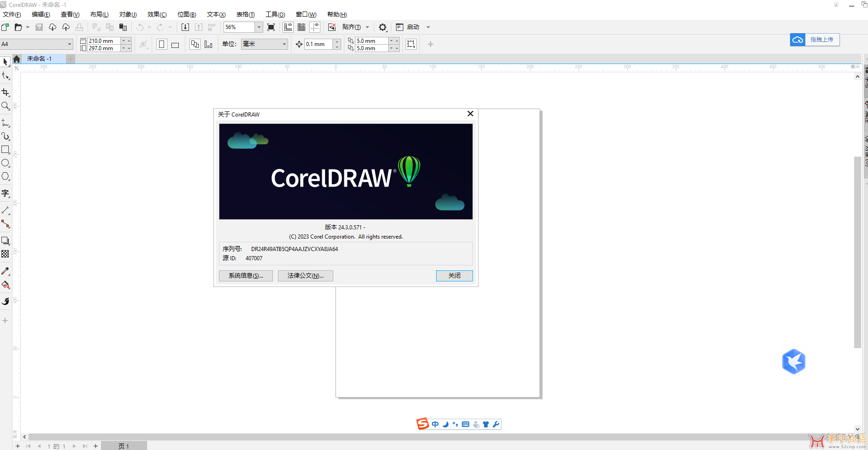
Task: Open the Options gear icon
Action: [x=383, y=27]
